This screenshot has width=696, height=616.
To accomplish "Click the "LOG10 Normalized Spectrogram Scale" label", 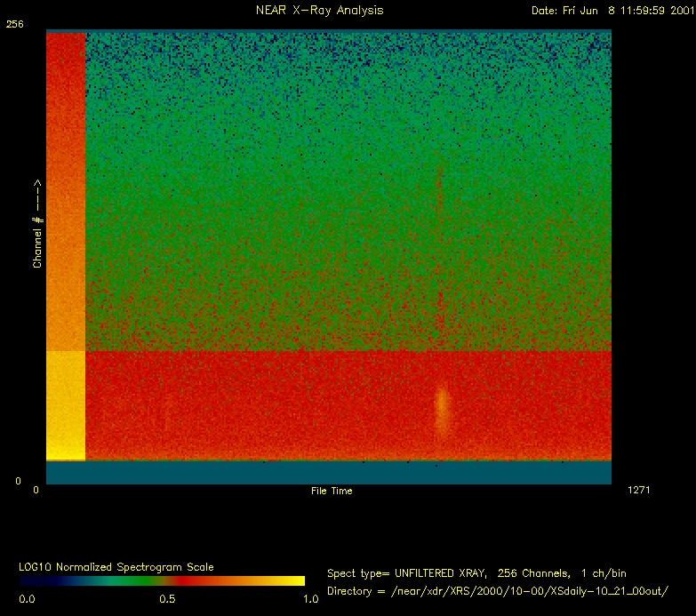I will [116, 566].
